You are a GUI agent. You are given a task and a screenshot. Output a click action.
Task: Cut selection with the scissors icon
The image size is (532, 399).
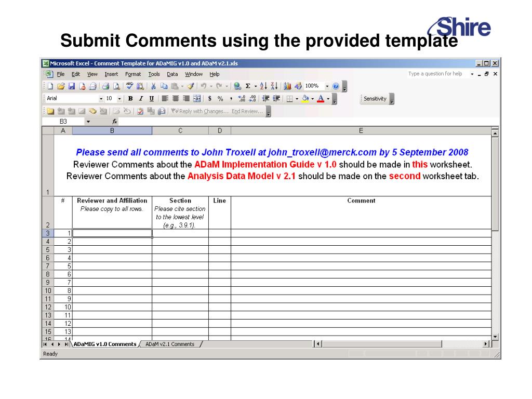point(153,86)
